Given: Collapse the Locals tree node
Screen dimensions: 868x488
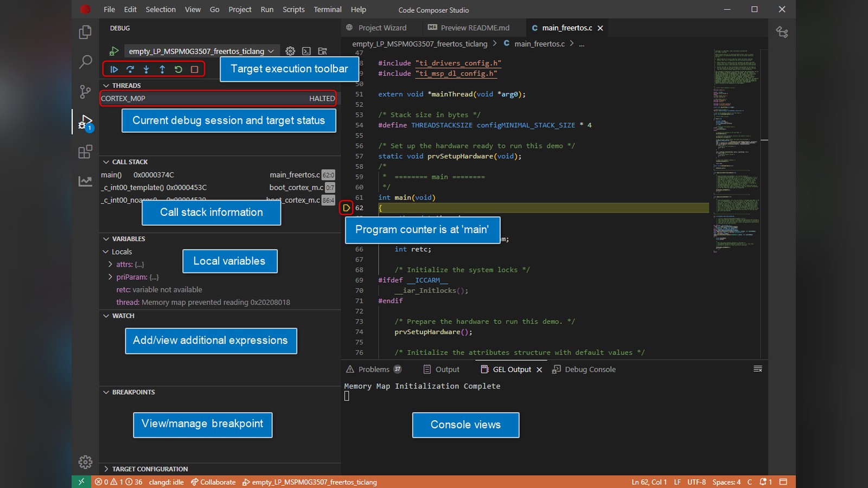Looking at the screenshot, I should (x=106, y=252).
